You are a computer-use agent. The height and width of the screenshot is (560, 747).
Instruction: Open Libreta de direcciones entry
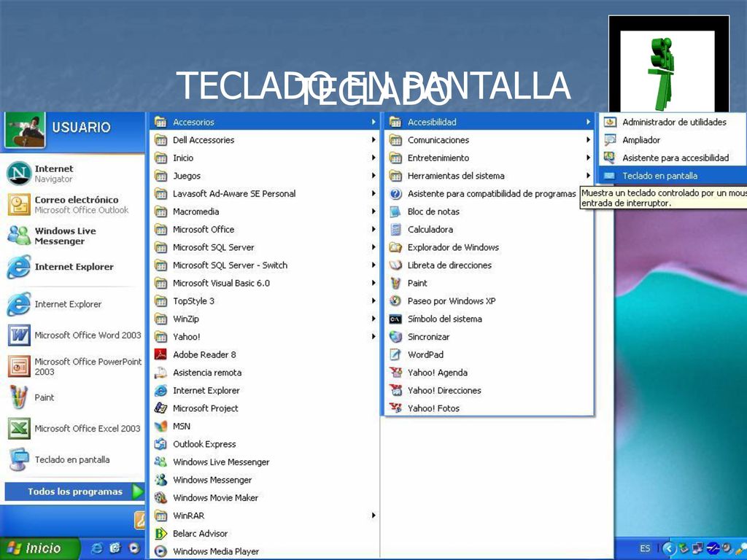pos(489,265)
